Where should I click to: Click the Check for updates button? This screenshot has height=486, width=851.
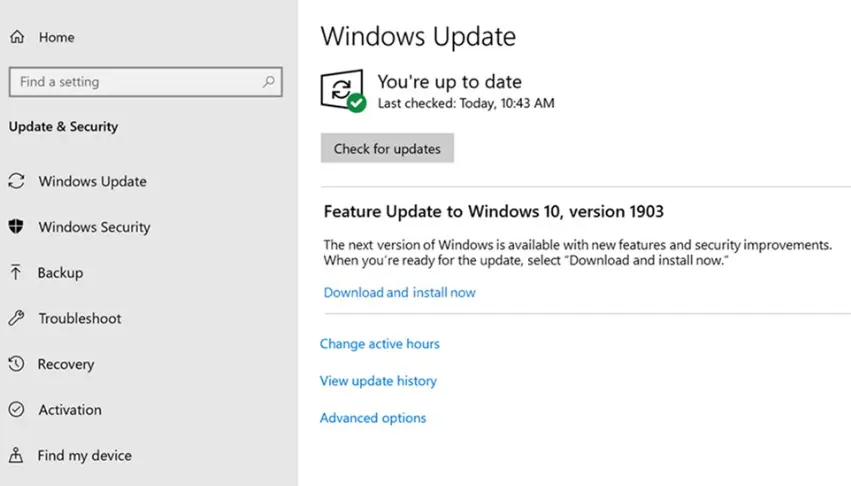(x=387, y=148)
